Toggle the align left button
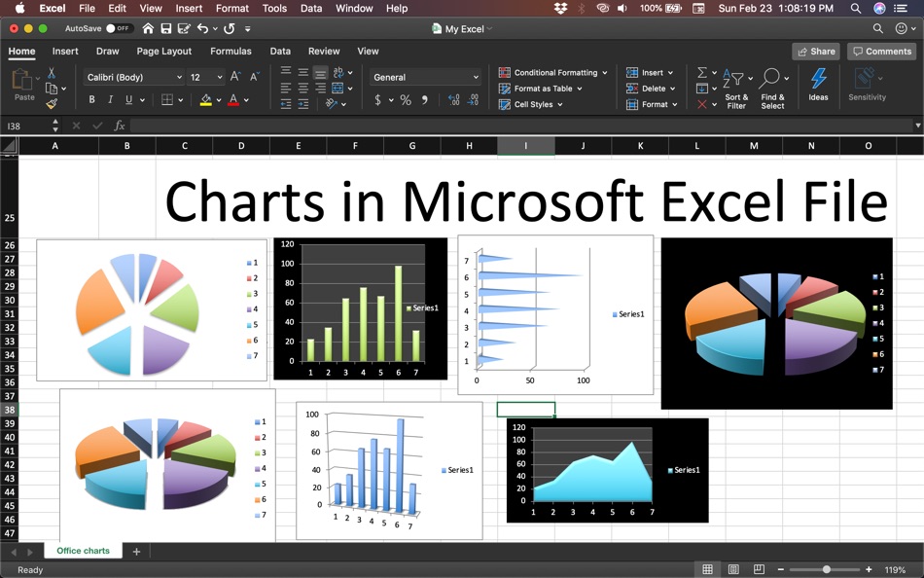This screenshot has width=924, height=578. pyautogui.click(x=286, y=88)
